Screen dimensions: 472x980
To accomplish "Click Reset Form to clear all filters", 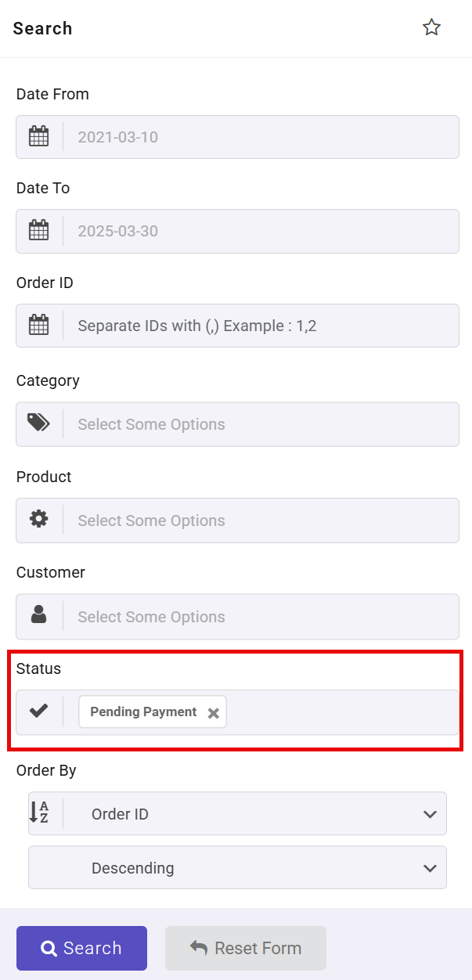I will click(246, 948).
